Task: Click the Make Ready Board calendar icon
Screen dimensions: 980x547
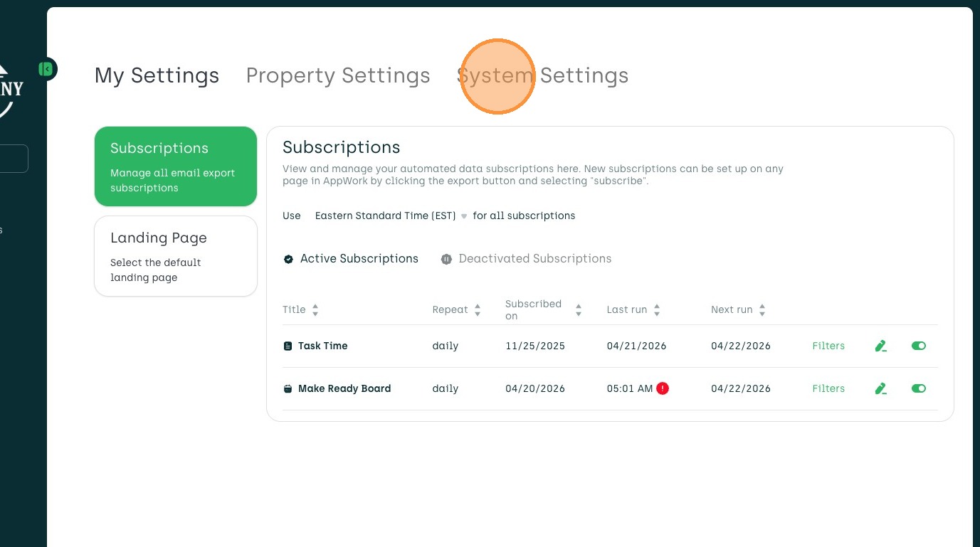Action: [288, 389]
